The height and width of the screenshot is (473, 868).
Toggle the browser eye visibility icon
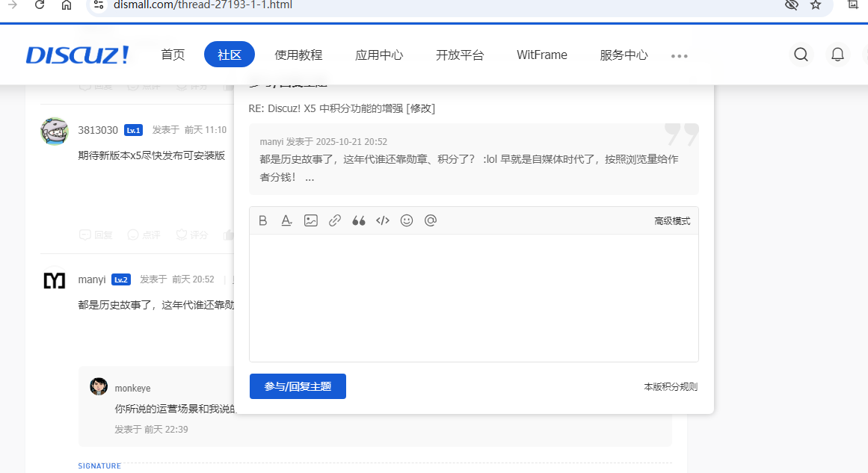[790, 7]
